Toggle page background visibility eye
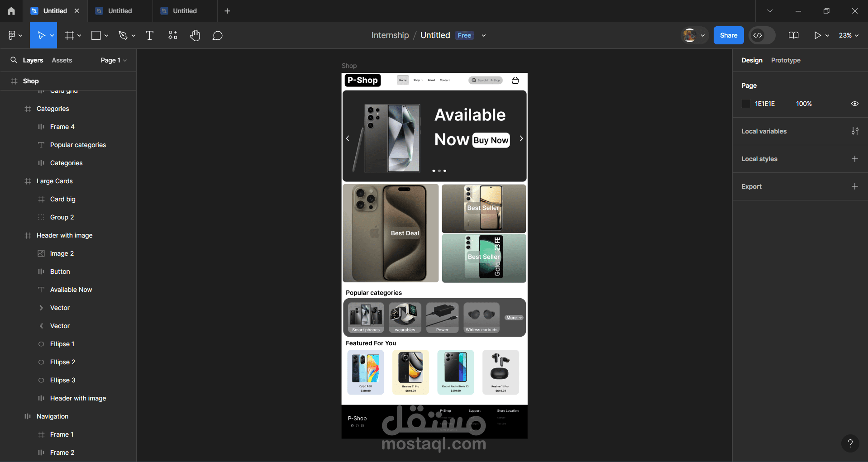Viewport: 868px width, 462px height. click(x=855, y=104)
